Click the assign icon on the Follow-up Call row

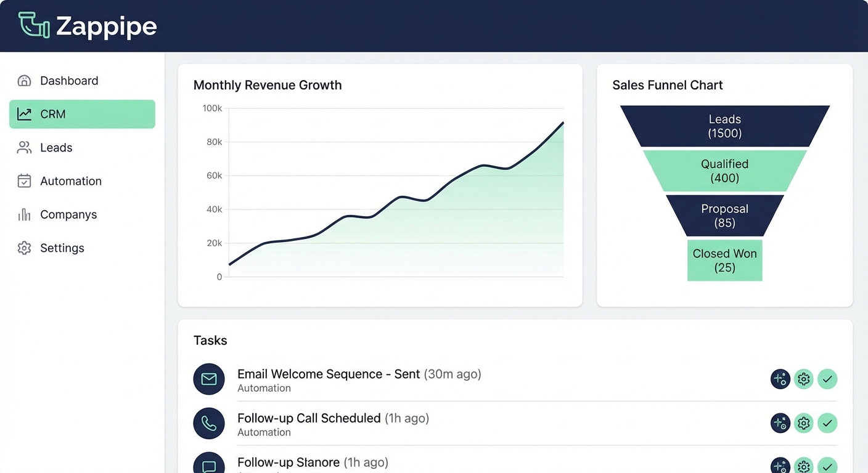[x=780, y=423]
